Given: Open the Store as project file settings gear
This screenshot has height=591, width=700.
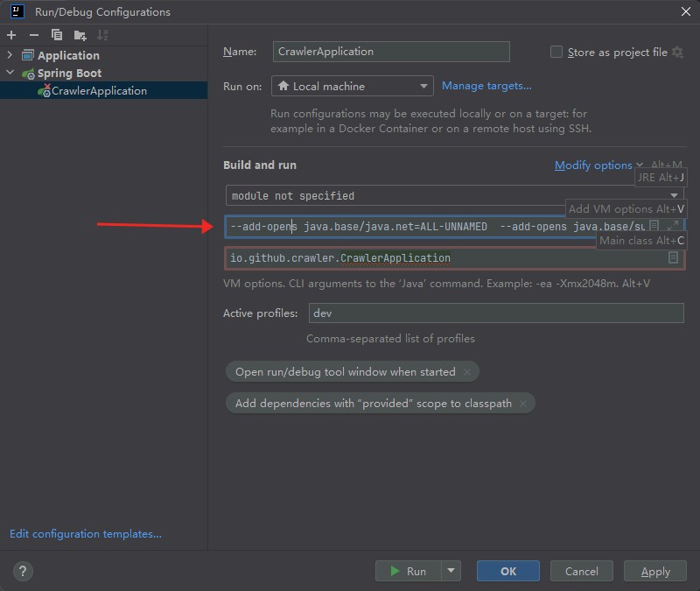Looking at the screenshot, I should click(x=676, y=52).
